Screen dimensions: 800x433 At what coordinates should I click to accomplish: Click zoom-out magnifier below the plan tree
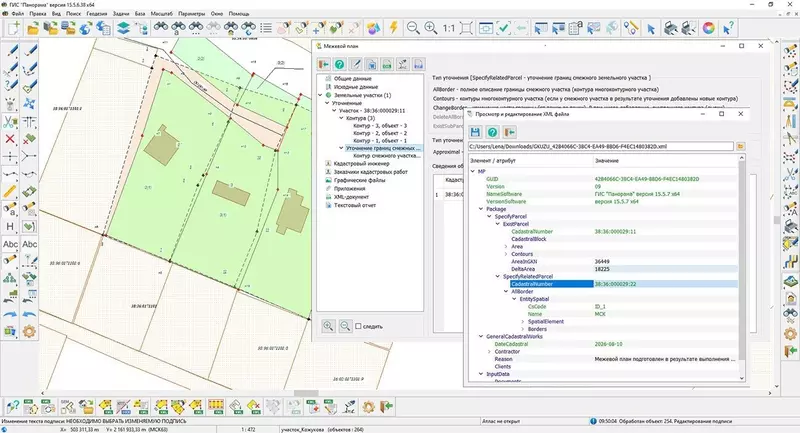click(345, 326)
